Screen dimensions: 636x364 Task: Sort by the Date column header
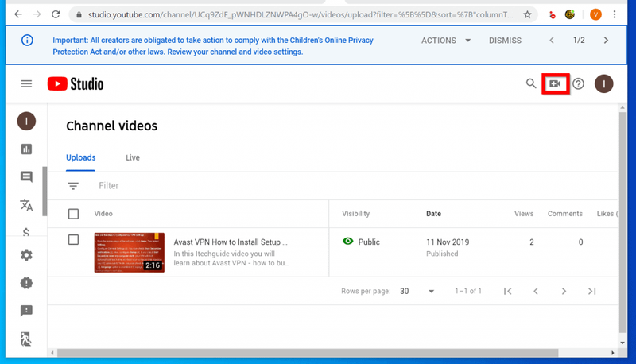tap(433, 214)
